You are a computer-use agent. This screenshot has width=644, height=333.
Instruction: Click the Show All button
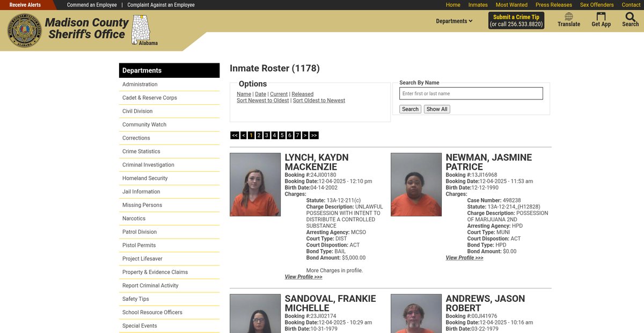point(437,109)
